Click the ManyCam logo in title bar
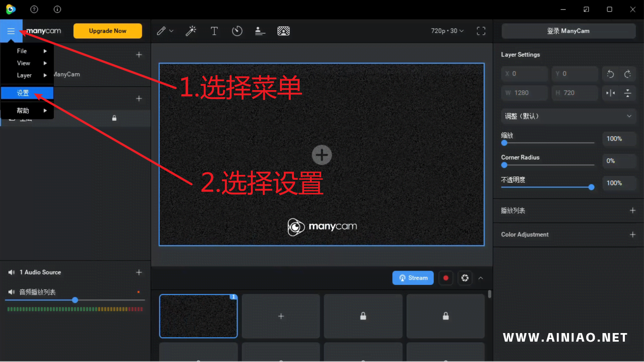Image resolution: width=644 pixels, height=362 pixels. click(x=11, y=9)
